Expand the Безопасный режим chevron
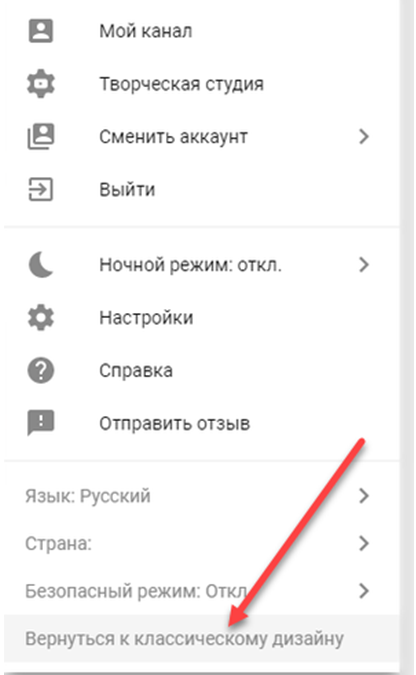416x675 pixels. tap(364, 591)
